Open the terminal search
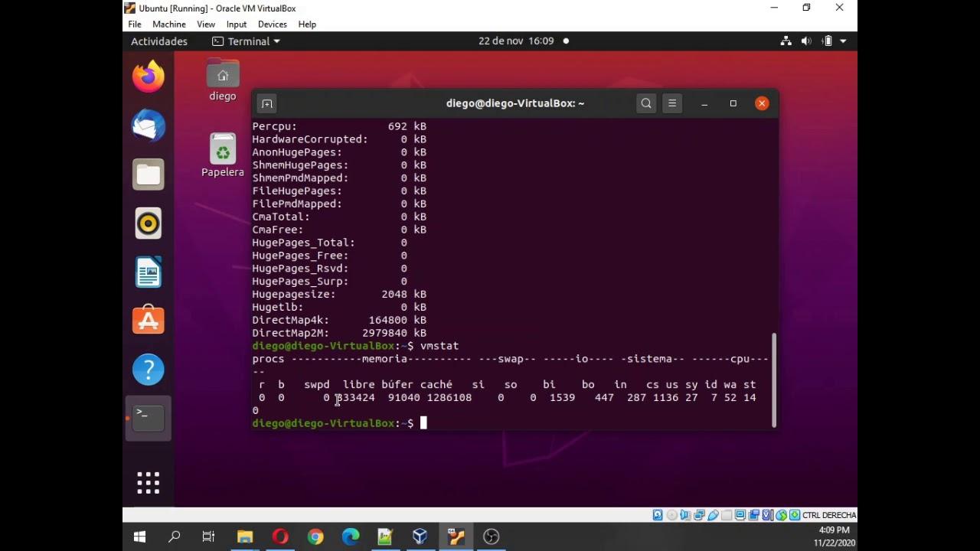Viewport: 980px width, 551px height. pyautogui.click(x=646, y=103)
